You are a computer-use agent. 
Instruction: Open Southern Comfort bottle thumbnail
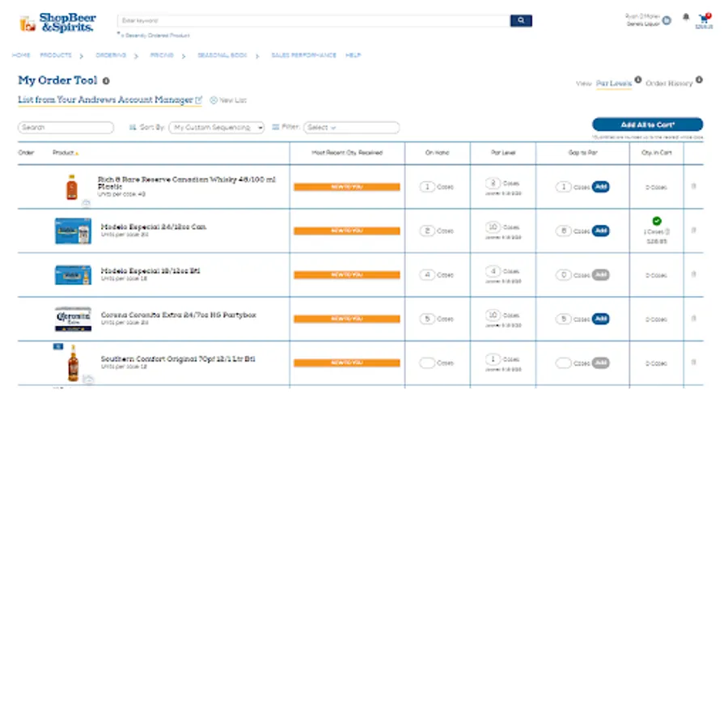pyautogui.click(x=73, y=363)
